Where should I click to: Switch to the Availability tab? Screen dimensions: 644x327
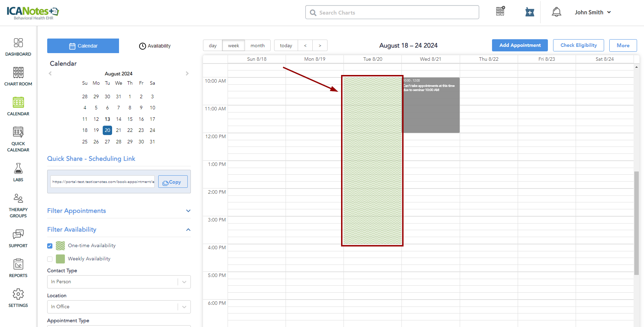[155, 46]
